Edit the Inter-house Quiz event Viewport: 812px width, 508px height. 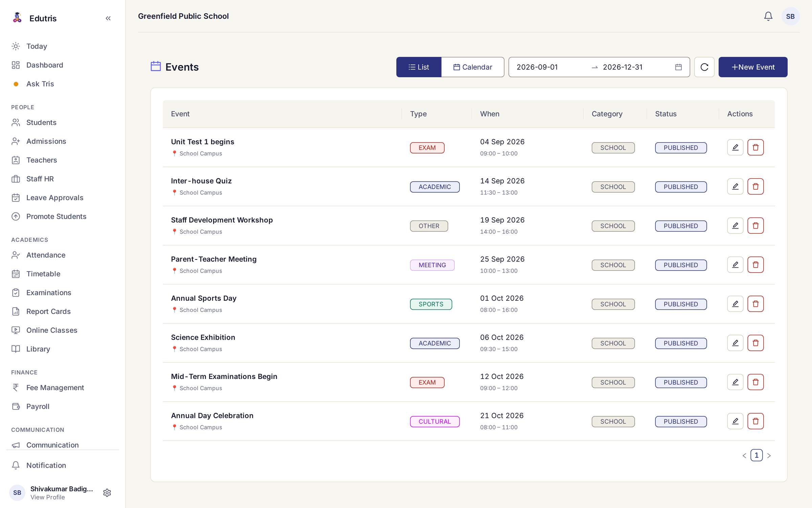pos(735,187)
